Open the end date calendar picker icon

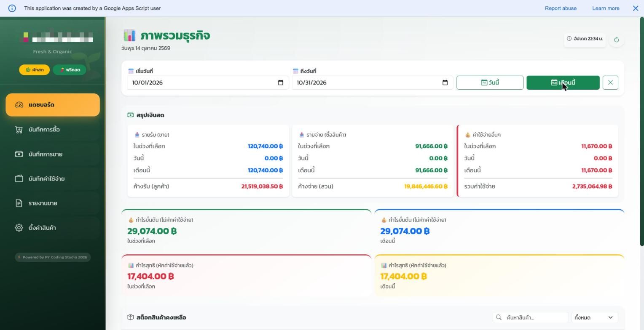[x=445, y=82]
